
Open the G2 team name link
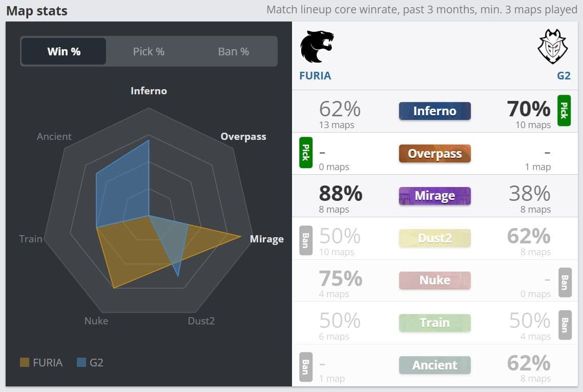tap(564, 76)
